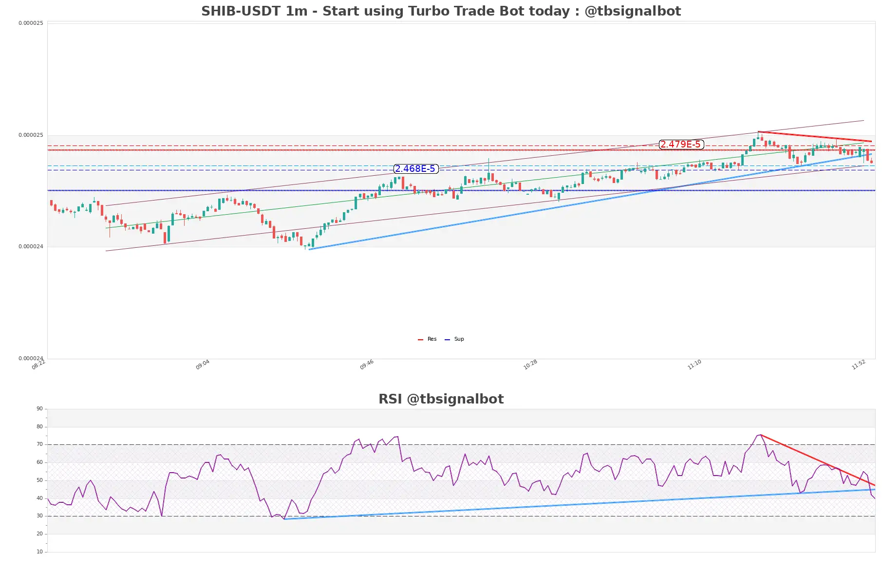Click the RSI axis value 60
The width and height of the screenshot is (882, 588).
(39, 462)
